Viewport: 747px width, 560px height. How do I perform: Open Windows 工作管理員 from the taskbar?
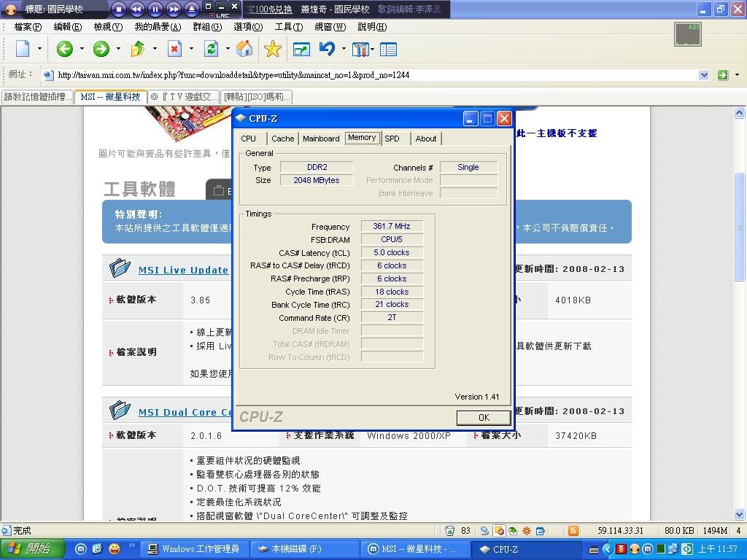193,549
